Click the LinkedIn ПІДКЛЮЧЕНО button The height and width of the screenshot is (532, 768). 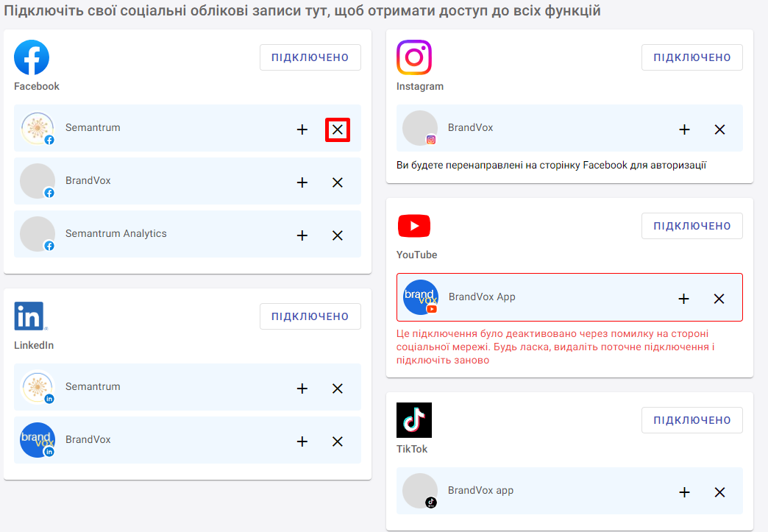click(x=310, y=316)
